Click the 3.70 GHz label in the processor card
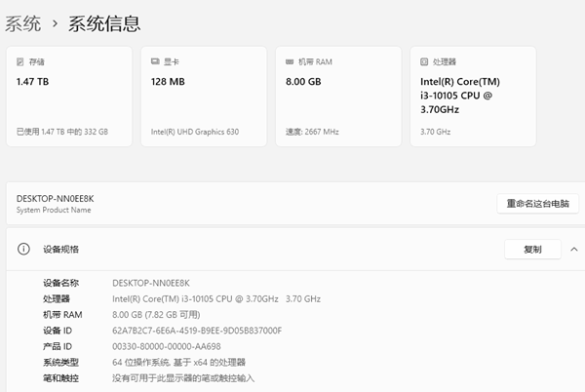This screenshot has width=585, height=392. tap(435, 132)
